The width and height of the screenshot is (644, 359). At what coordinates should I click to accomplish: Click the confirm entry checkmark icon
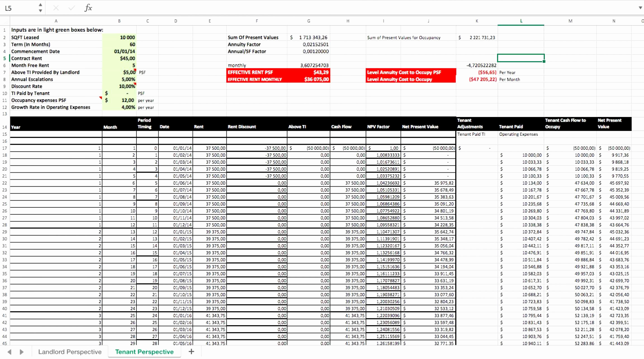click(x=72, y=8)
